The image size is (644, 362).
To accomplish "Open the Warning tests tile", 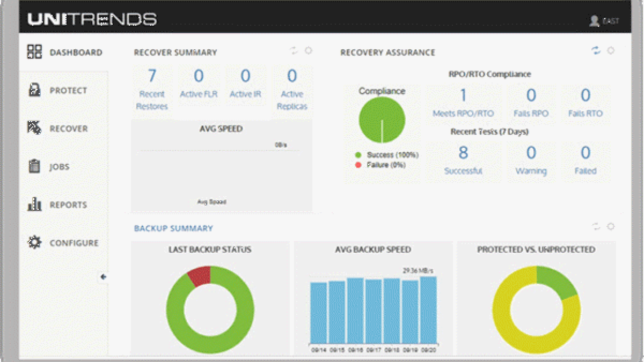I will pyautogui.click(x=531, y=160).
